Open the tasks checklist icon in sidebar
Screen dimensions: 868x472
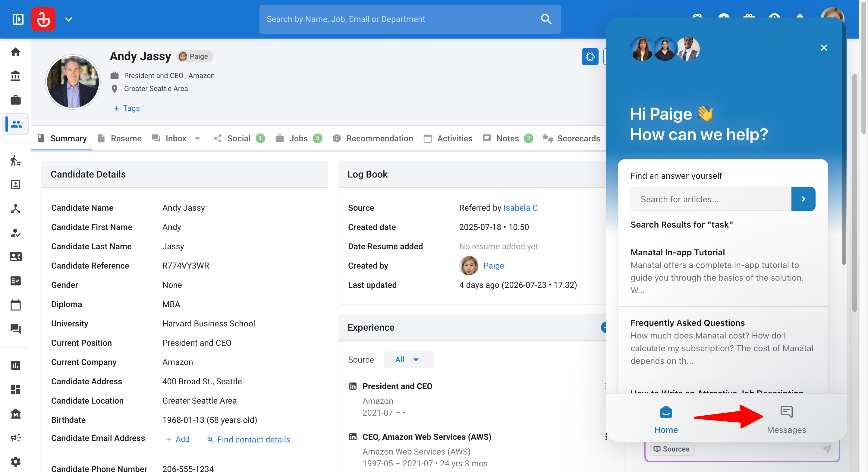[15, 281]
